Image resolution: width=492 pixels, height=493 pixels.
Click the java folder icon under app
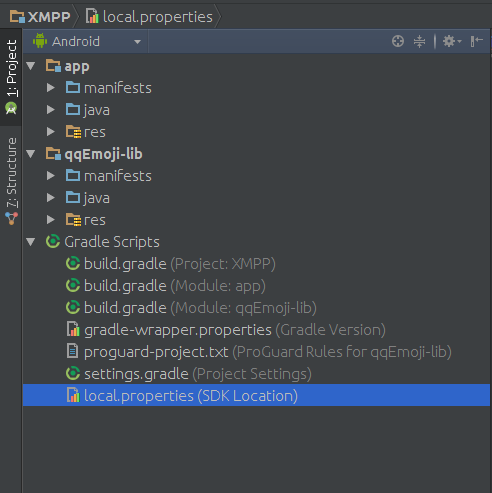tap(73, 109)
